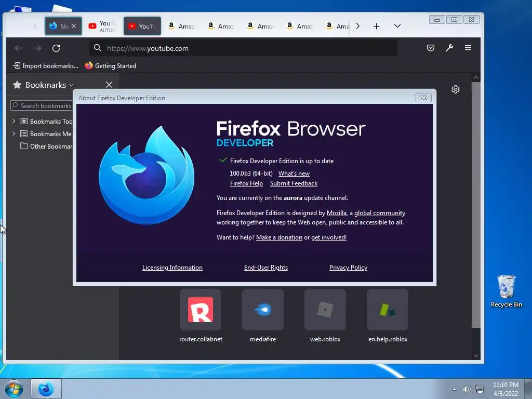Show hidden tray icons arrow
Image resolution: width=532 pixels, height=399 pixels.
click(x=454, y=389)
